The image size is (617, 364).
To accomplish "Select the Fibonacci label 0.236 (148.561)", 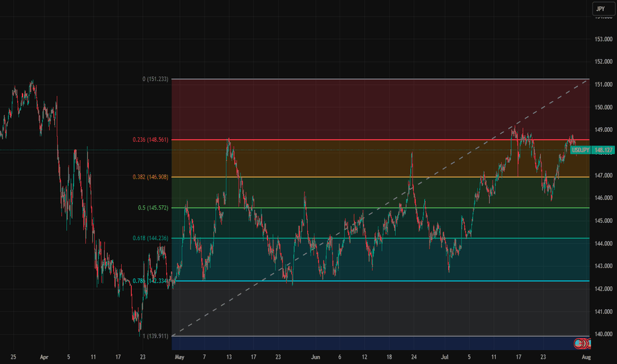I will [150, 140].
